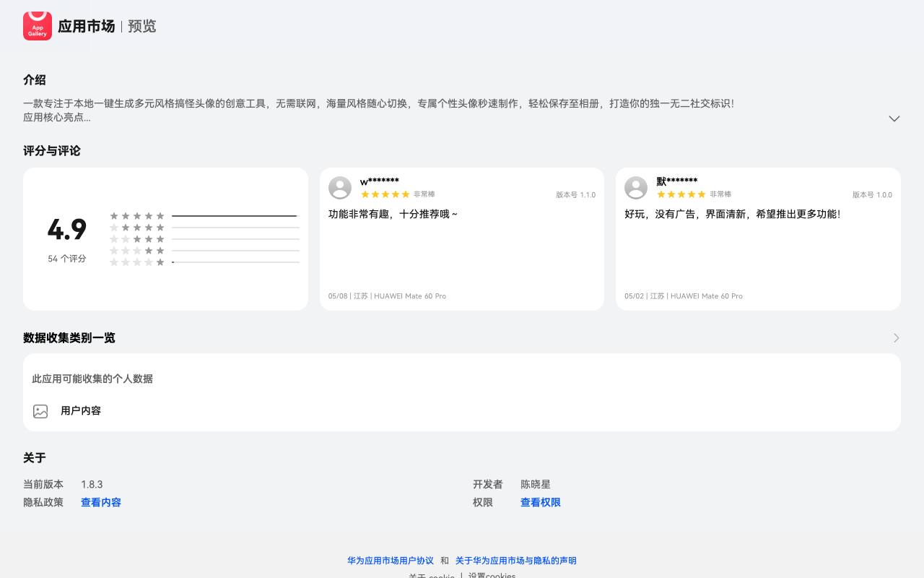Open 数据收集类别一览 details via right chevron
The height and width of the screenshot is (578, 924).
896,338
